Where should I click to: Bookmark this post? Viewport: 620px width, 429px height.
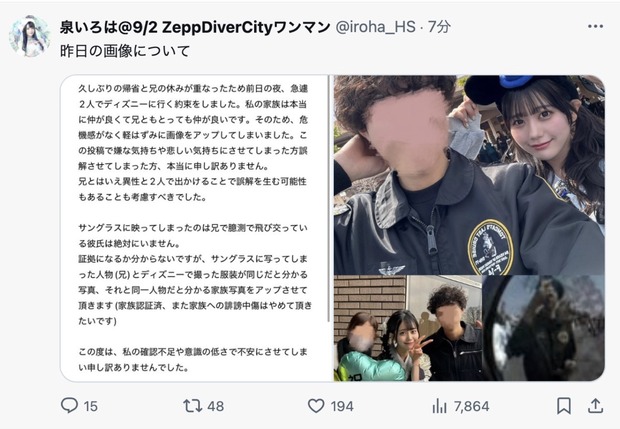(563, 406)
